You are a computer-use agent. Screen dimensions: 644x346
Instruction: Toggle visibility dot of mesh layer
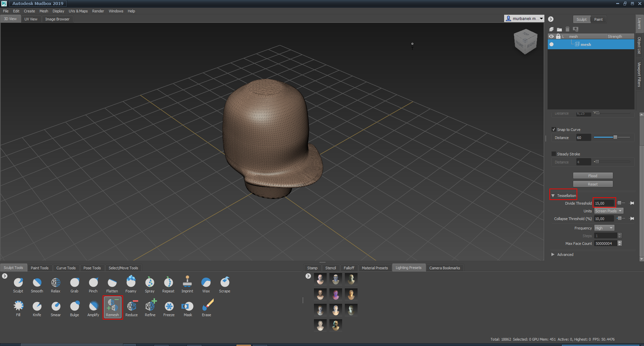551,44
